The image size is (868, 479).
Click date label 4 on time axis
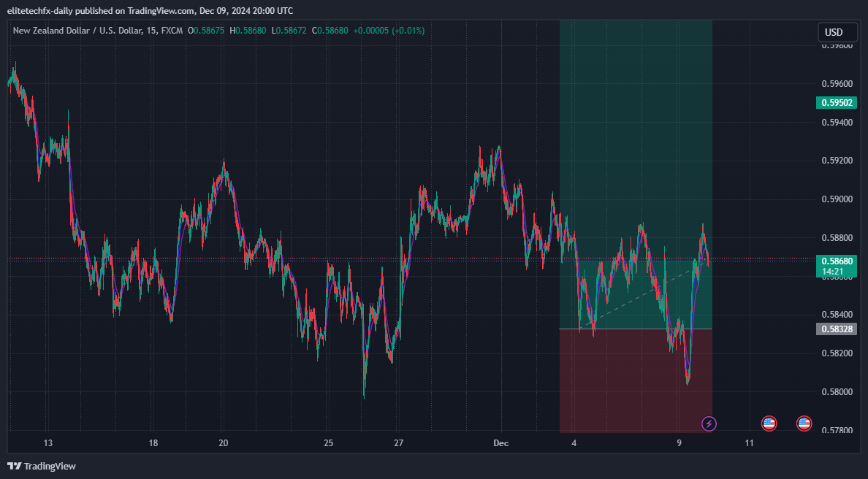(574, 443)
